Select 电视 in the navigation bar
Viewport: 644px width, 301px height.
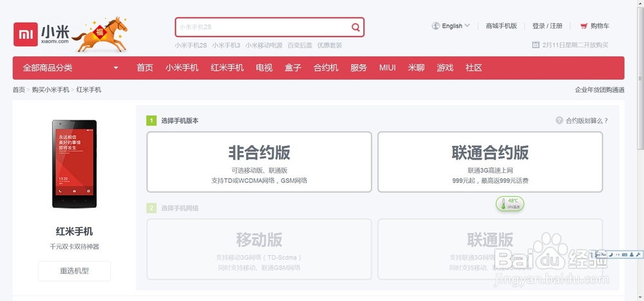pos(264,68)
